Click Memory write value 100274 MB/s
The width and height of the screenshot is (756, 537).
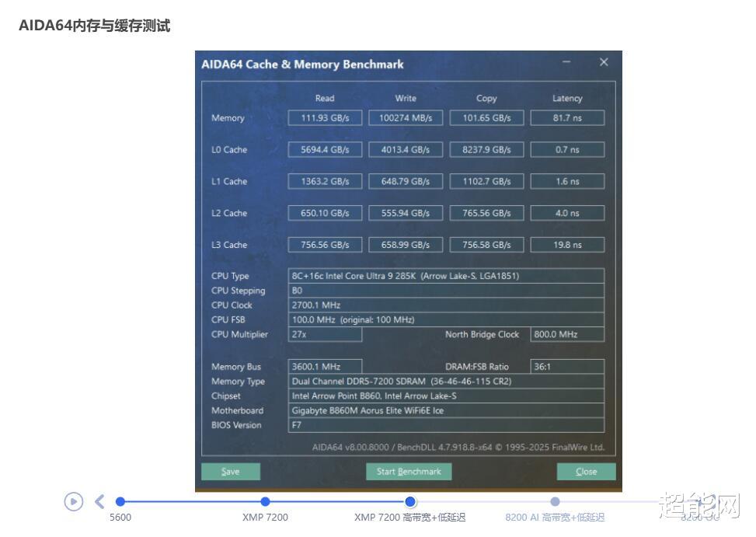pyautogui.click(x=406, y=118)
